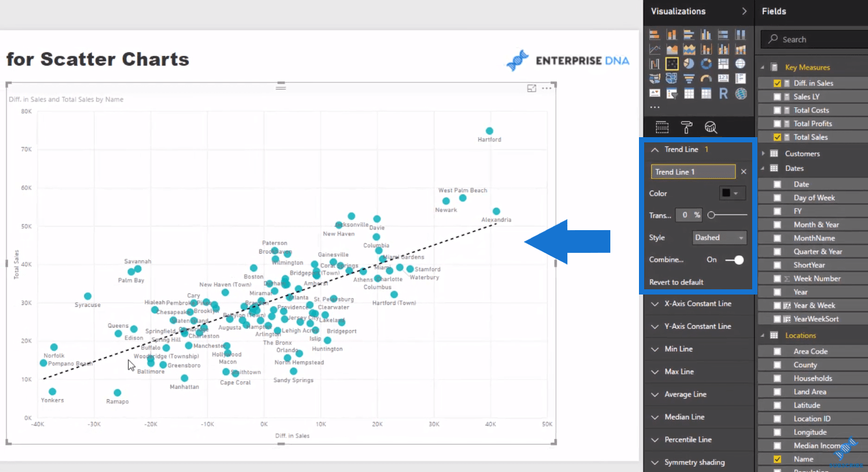Select the area chart visual
868x472 pixels.
(x=672, y=49)
